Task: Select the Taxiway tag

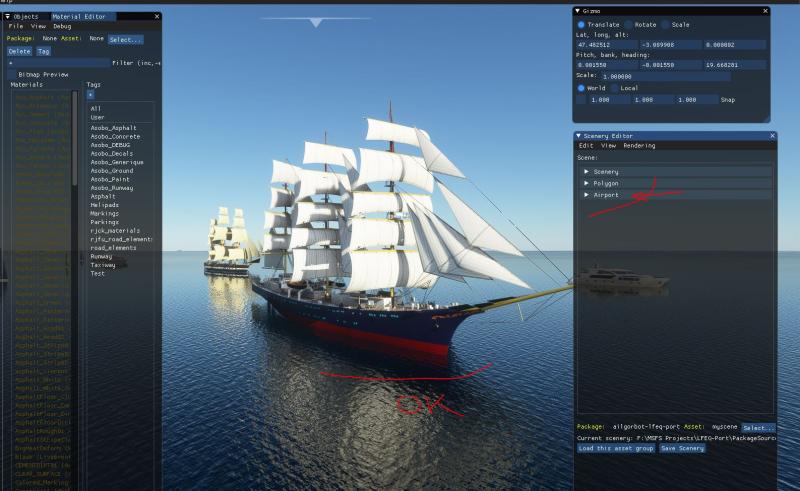Action: (103, 265)
